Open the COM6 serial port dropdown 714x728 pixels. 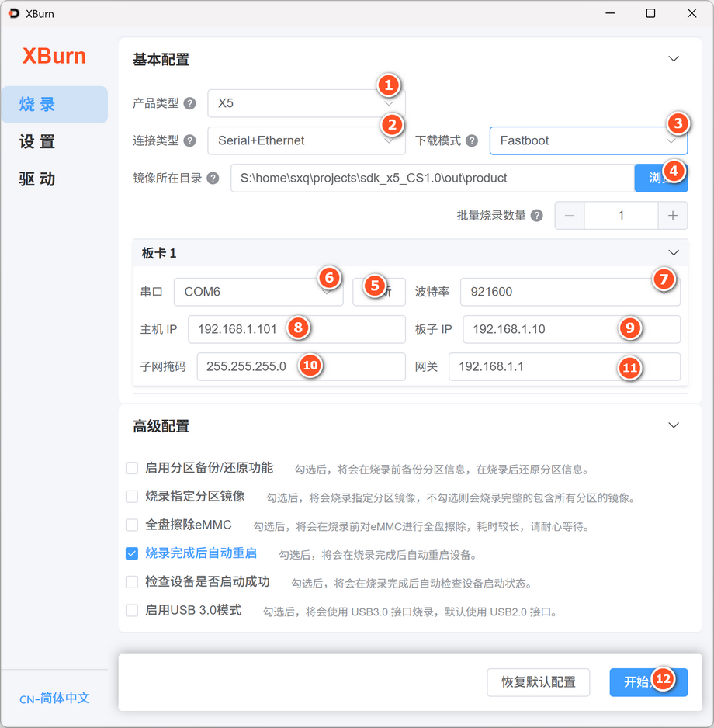pos(258,292)
